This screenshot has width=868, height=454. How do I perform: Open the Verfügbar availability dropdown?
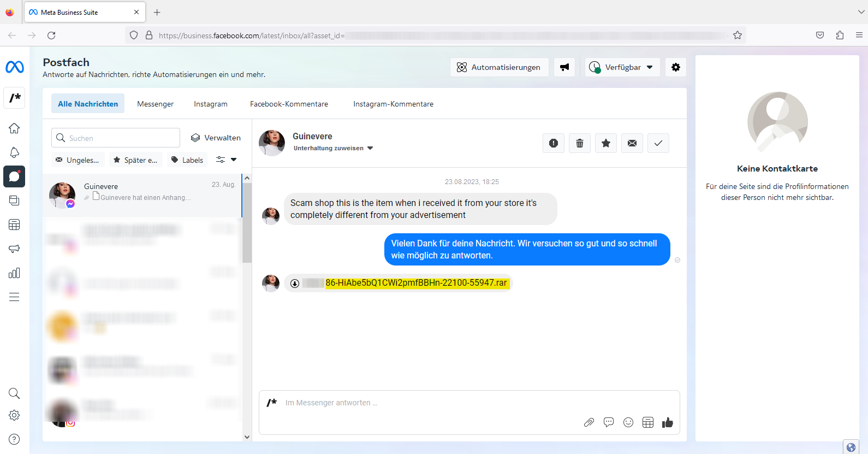(x=622, y=67)
